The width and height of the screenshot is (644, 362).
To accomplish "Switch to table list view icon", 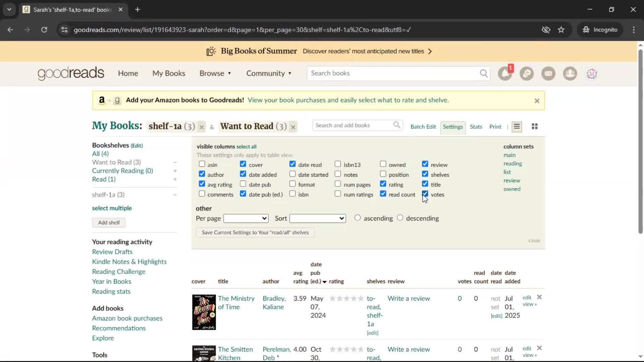I will (x=517, y=127).
